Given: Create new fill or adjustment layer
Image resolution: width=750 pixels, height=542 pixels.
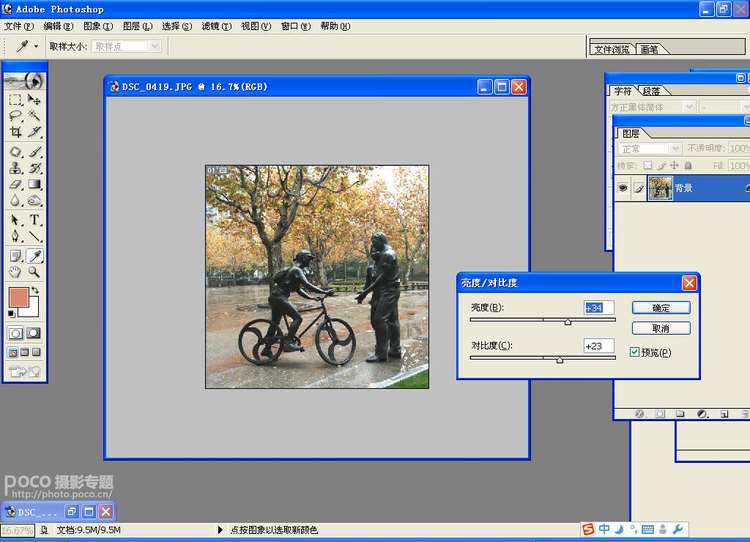Looking at the screenshot, I should pyautogui.click(x=702, y=414).
